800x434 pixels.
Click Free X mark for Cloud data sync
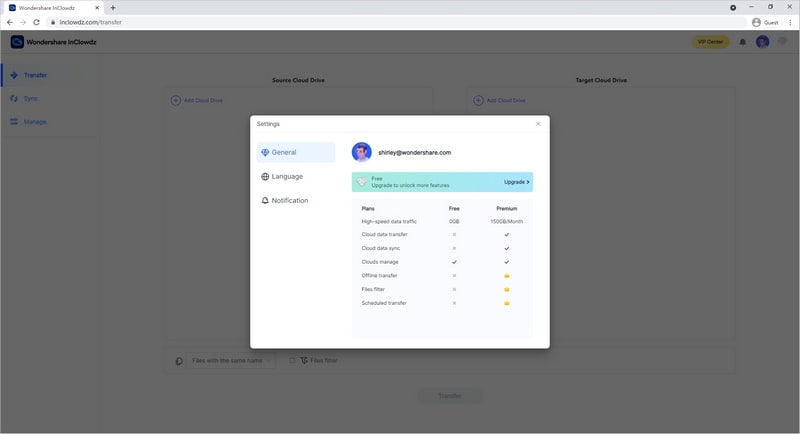point(454,248)
